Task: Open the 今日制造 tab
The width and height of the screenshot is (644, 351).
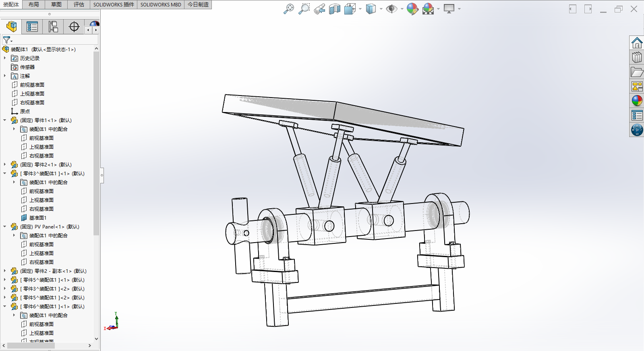Action: point(198,4)
